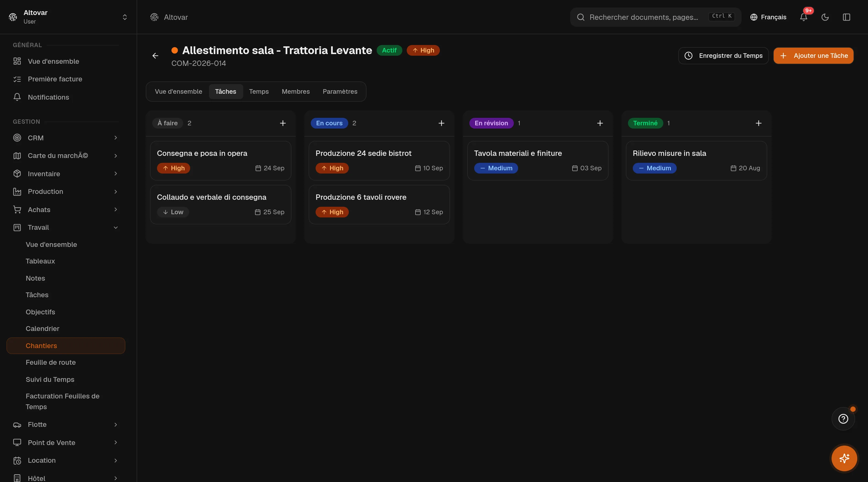
Task: Click the Carte du marché map icon
Action: pos(17,156)
